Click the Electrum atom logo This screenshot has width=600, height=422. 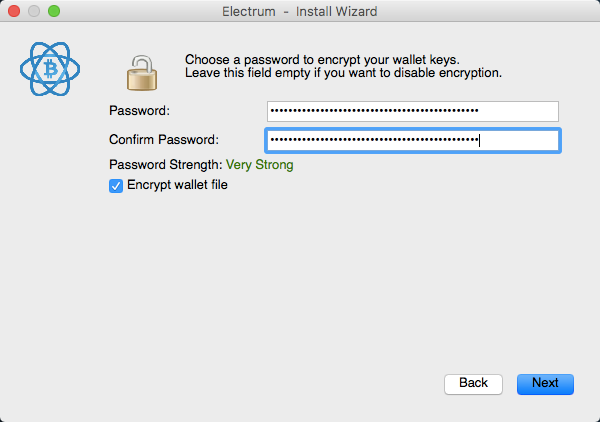click(x=50, y=69)
